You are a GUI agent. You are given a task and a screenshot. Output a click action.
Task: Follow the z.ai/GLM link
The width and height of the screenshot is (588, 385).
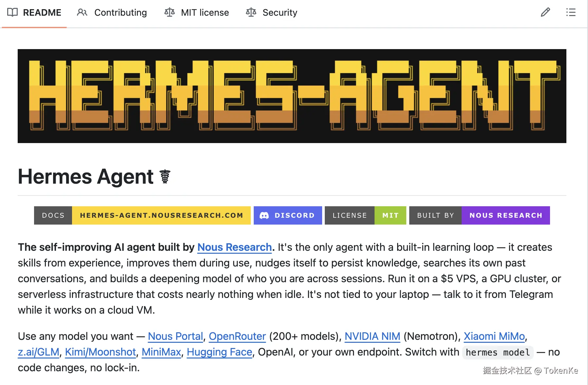point(39,352)
